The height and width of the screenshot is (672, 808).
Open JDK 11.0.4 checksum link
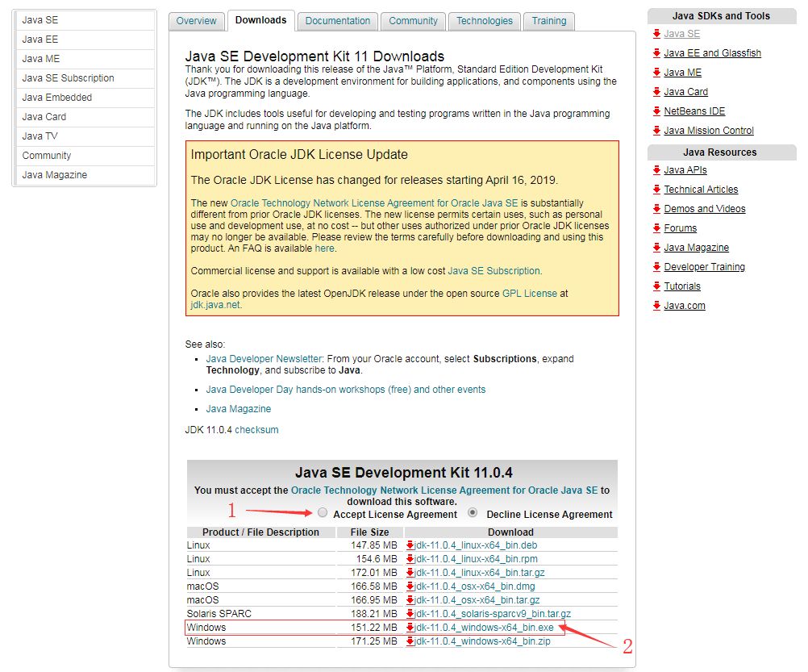pyautogui.click(x=256, y=430)
